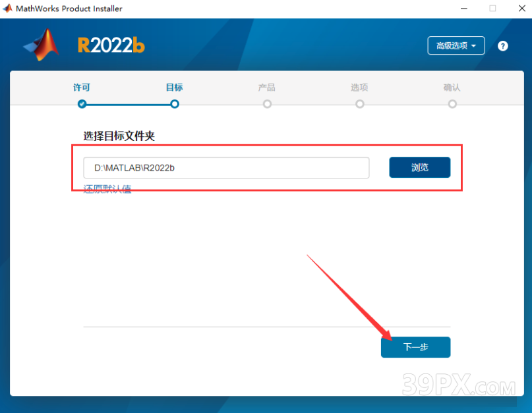532x413 pixels.
Task: Click the 确认 step progress circle
Action: [452, 104]
